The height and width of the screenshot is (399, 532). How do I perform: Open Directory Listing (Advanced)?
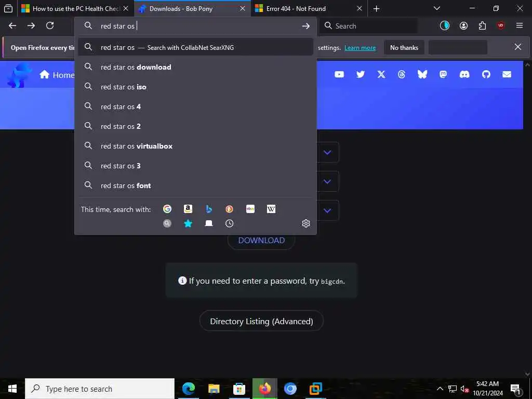pyautogui.click(x=261, y=321)
